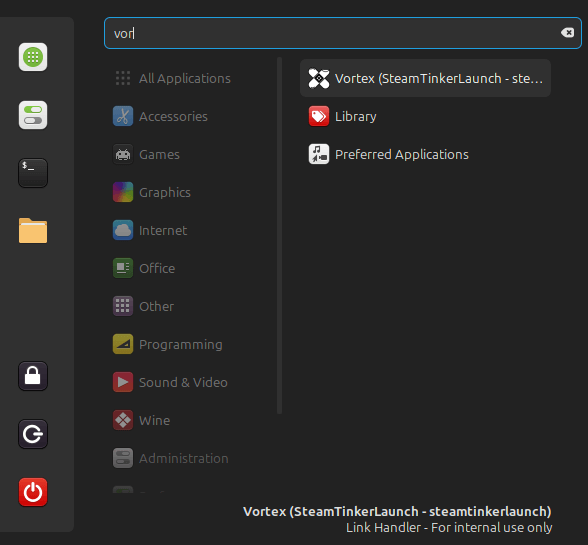Click the Log Out icon
588x545 pixels.
[x=33, y=434]
